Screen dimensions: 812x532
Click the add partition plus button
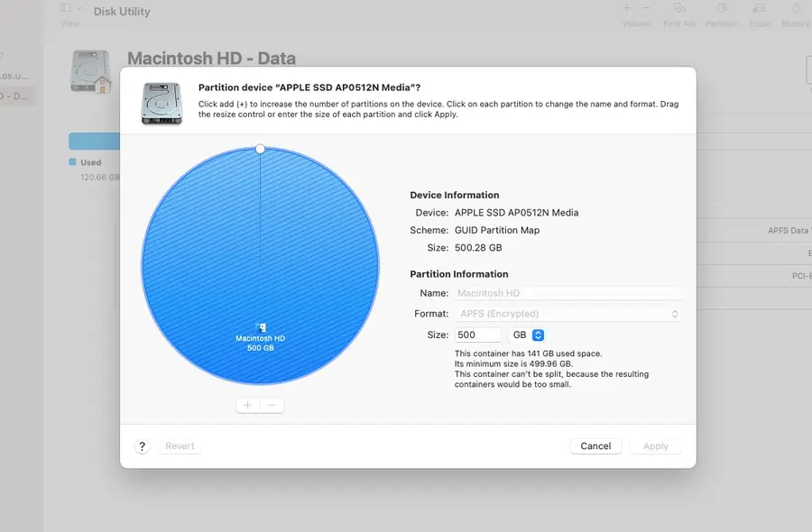248,406
